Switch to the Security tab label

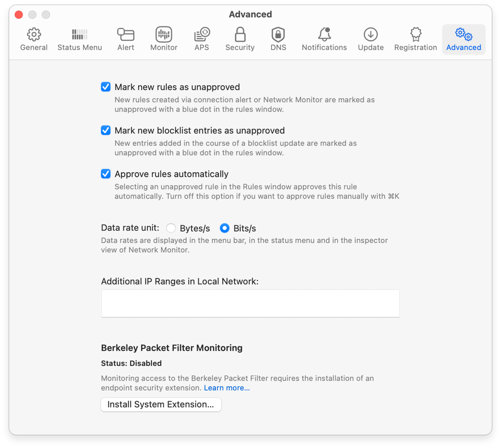tap(240, 47)
